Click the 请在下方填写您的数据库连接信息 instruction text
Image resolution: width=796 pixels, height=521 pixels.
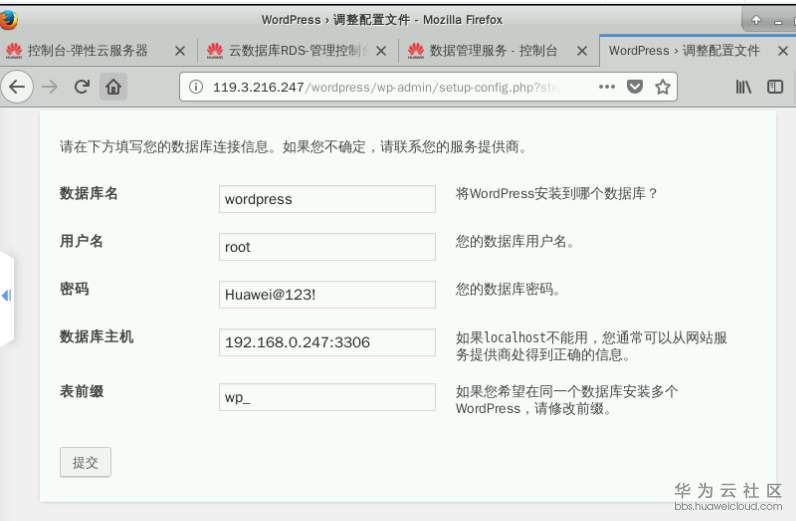point(293,147)
